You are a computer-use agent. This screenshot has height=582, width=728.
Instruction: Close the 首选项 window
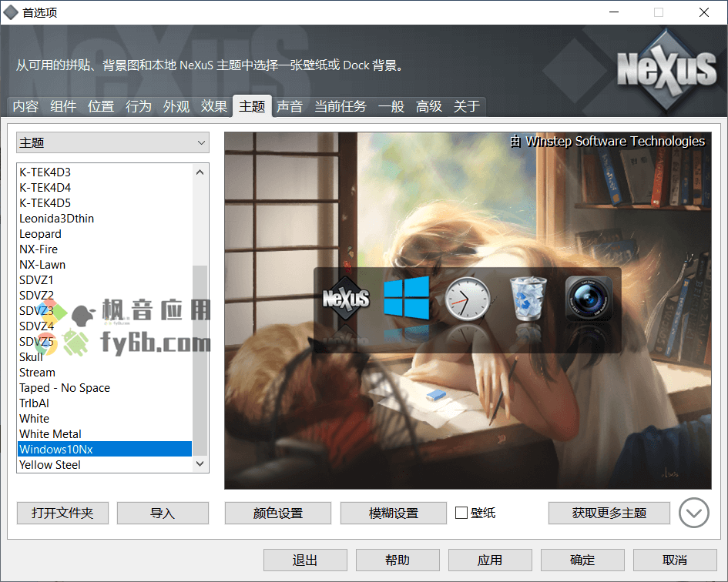pyautogui.click(x=704, y=12)
